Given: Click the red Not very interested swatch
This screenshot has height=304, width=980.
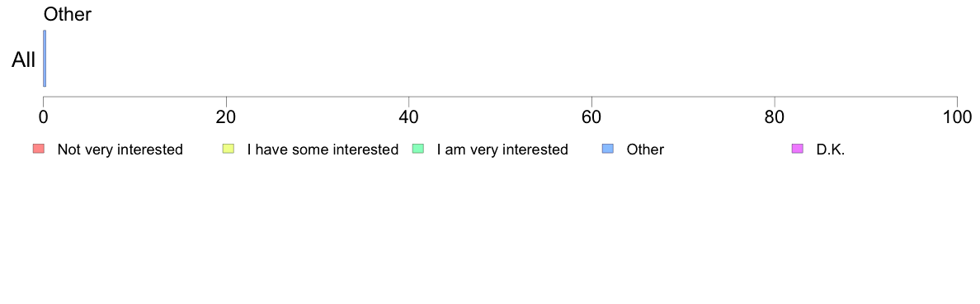Looking at the screenshot, I should point(39,149).
